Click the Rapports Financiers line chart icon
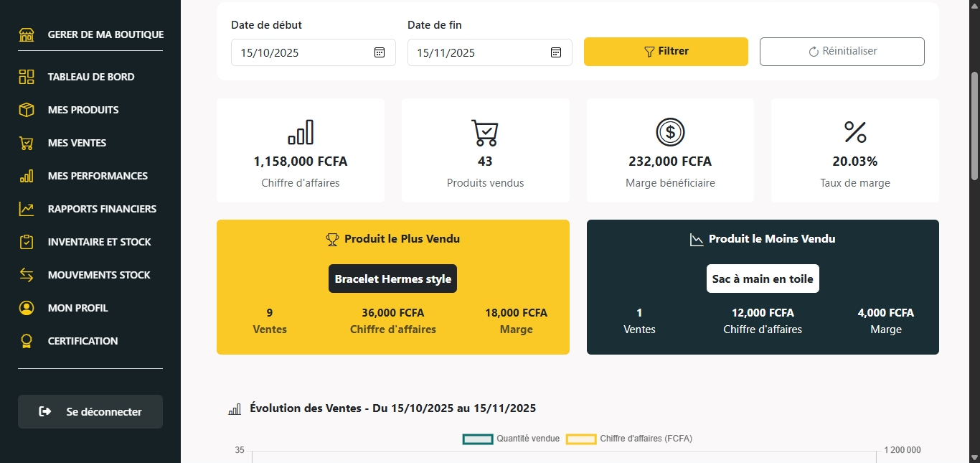This screenshot has width=980, height=463. tap(27, 209)
